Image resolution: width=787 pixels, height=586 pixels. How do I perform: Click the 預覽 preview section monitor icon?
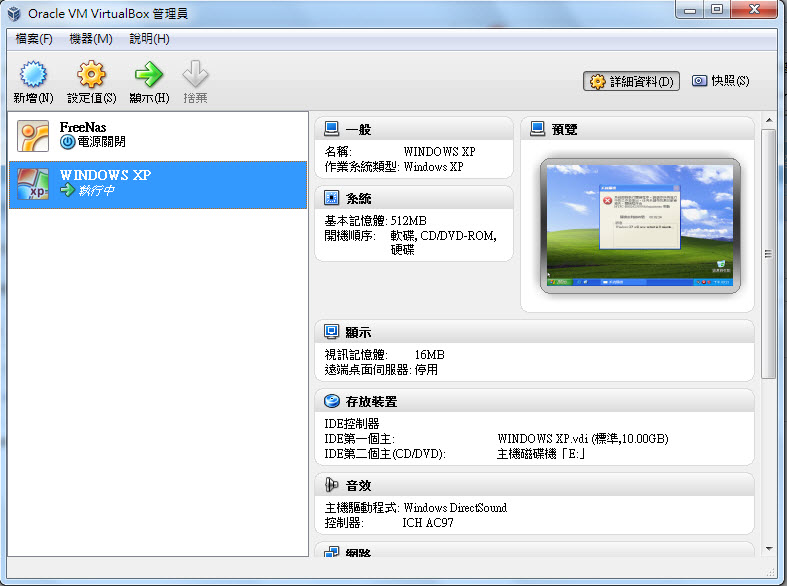(538, 129)
